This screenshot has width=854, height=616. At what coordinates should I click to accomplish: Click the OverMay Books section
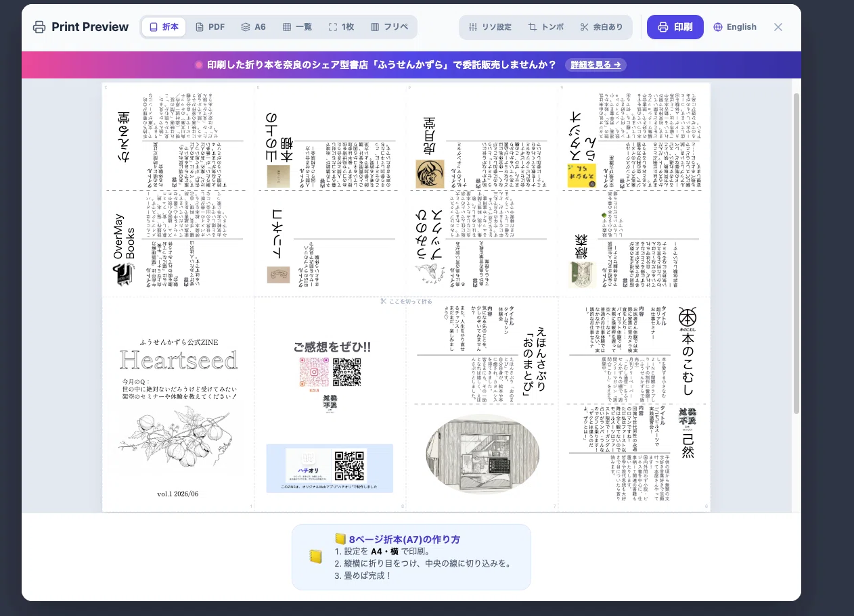click(179, 243)
